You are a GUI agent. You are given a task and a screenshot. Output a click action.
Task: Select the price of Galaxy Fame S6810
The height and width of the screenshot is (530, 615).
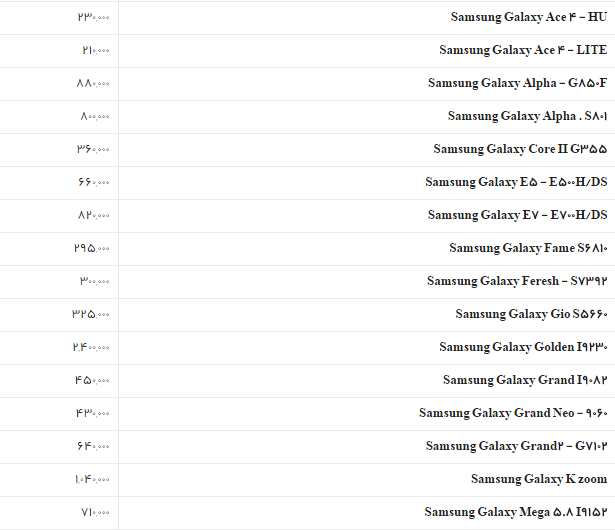[x=92, y=248]
